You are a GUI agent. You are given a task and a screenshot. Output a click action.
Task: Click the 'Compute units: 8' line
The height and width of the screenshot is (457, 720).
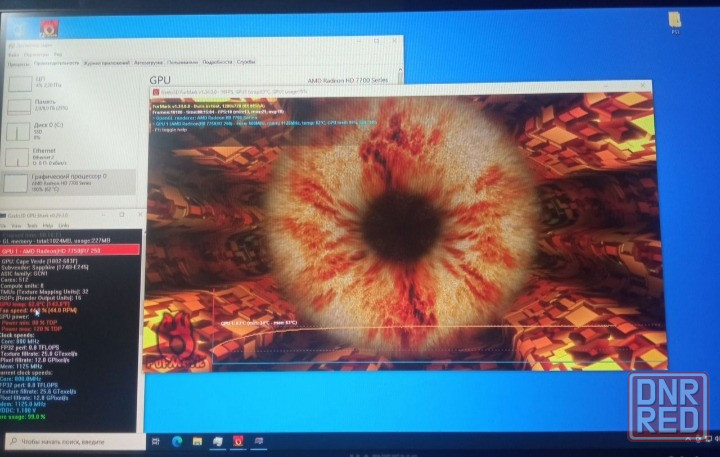[22, 286]
